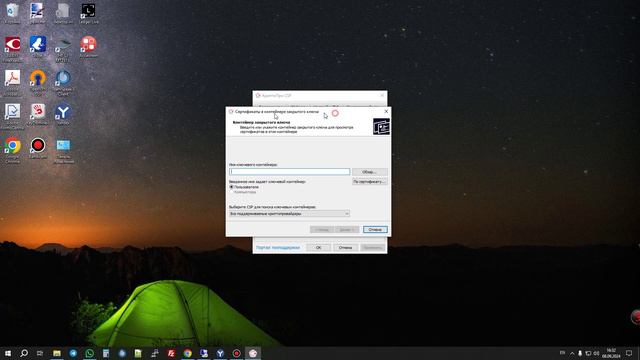The width and height of the screenshot is (640, 360).
Task: Open taskbar search magnifier
Action: 24,353
